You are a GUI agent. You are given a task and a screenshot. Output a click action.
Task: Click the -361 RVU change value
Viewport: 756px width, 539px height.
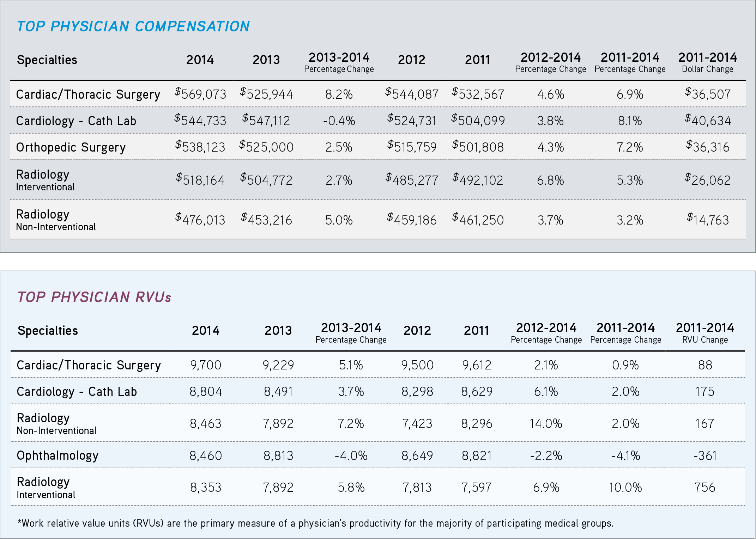click(x=705, y=456)
